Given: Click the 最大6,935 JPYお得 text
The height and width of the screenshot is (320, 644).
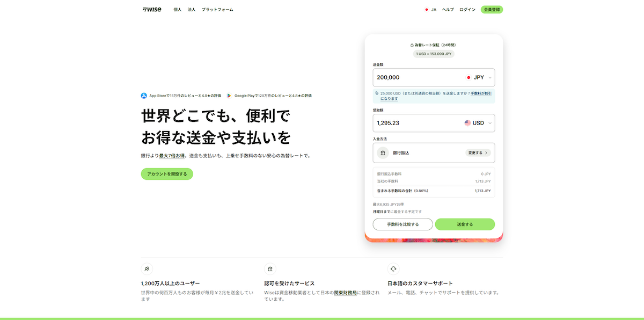Looking at the screenshot, I should pos(388,205).
